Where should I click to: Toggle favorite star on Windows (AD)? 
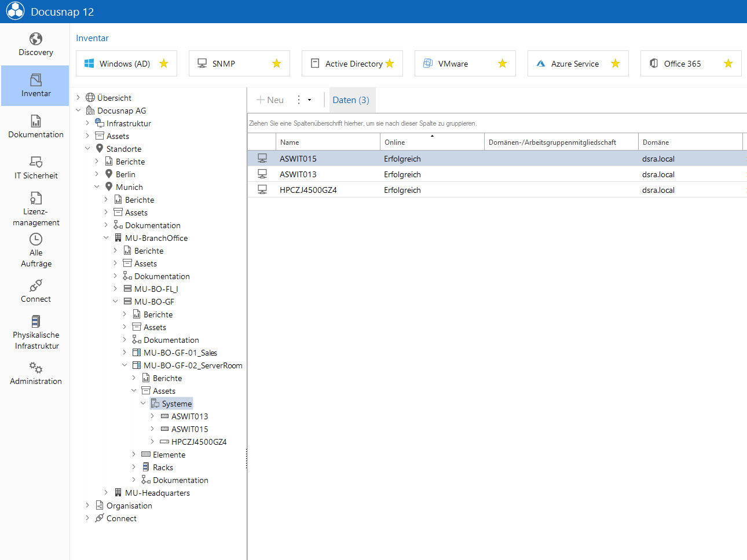tap(164, 64)
